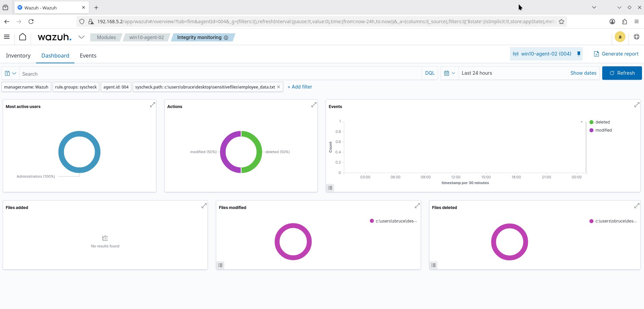Open the user avatar menu
The width and height of the screenshot is (644, 309).
pyautogui.click(x=620, y=37)
